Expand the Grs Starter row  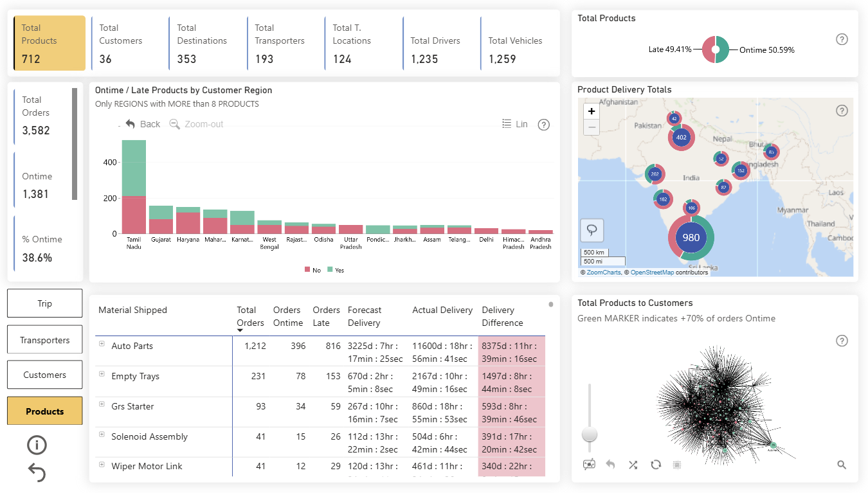(x=102, y=404)
